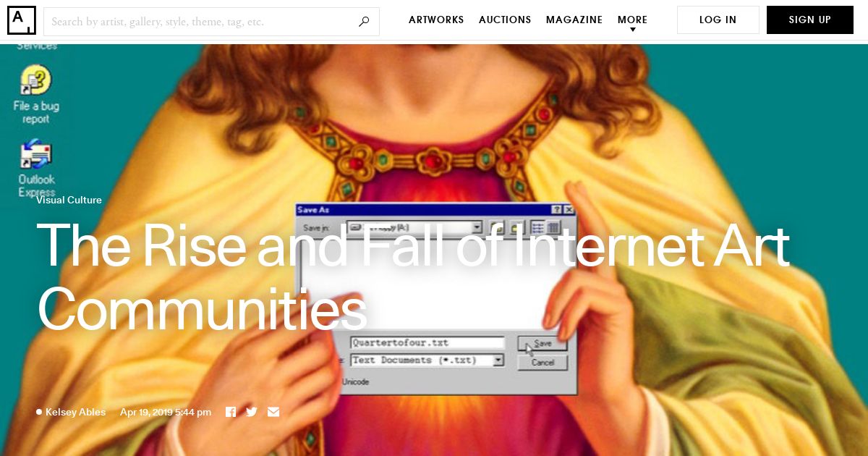
Task: Click the help question mark in Save As
Action: [x=556, y=210]
